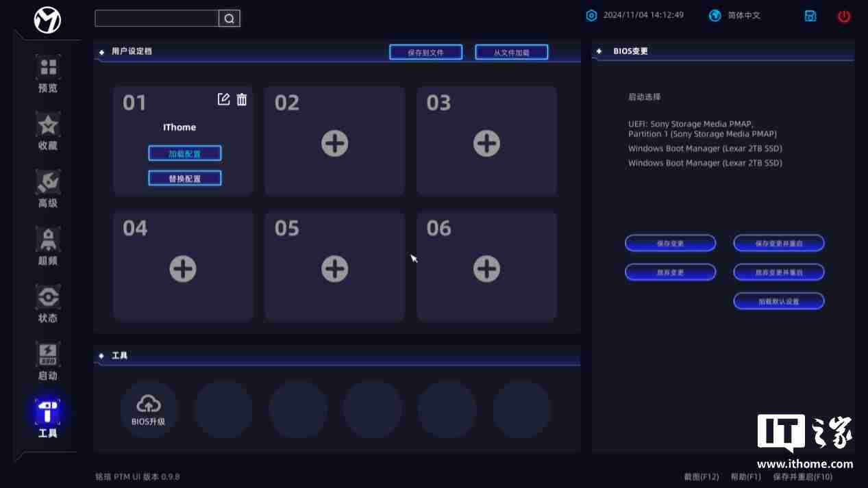This screenshot has height=488, width=868.
Task: Delete the IThome profile with the trash icon
Action: [x=241, y=99]
